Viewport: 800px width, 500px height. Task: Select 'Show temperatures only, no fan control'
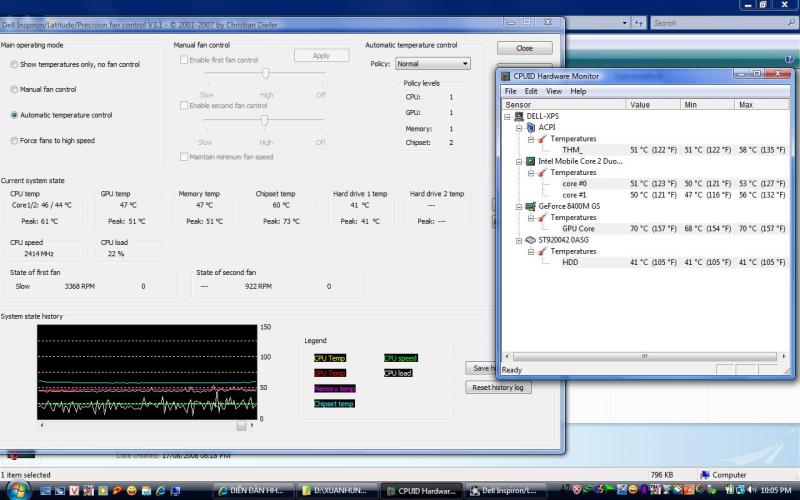tap(14, 64)
